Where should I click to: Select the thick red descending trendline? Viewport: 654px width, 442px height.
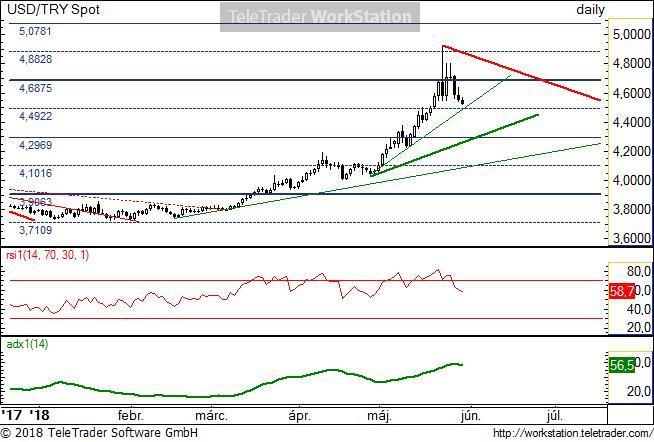521,73
